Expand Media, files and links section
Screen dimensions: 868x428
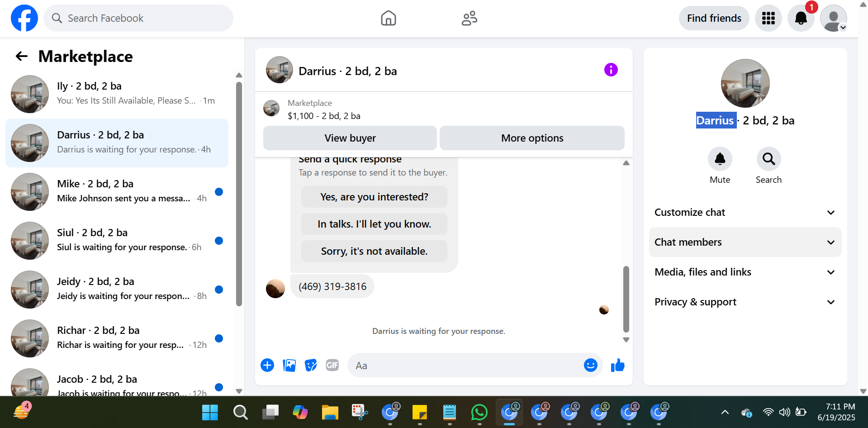coord(745,272)
